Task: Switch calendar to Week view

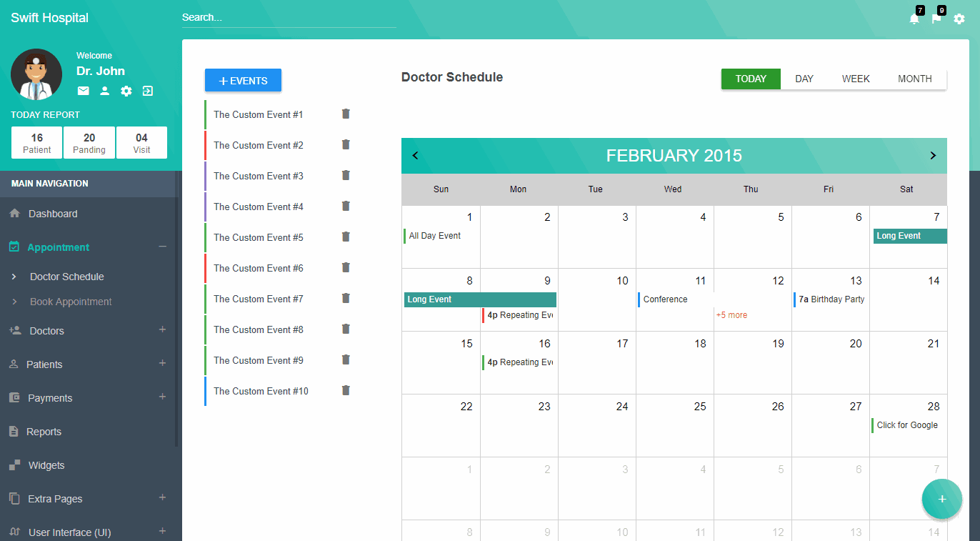Action: (x=855, y=79)
